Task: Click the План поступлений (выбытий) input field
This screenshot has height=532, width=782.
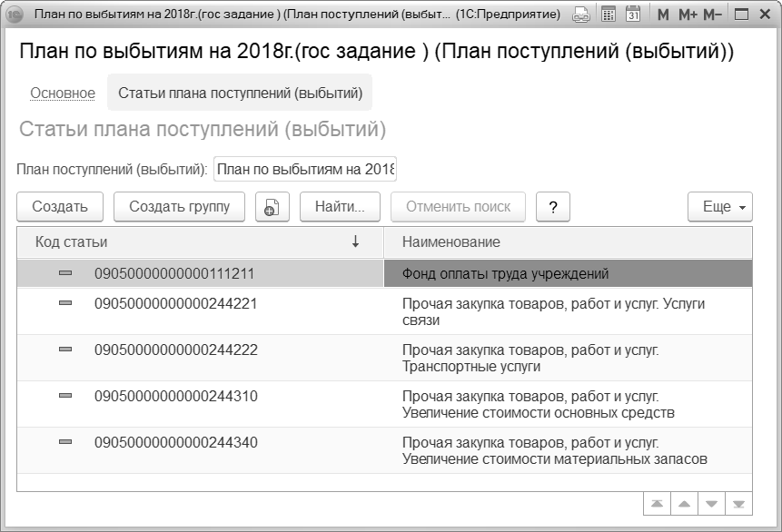Action: pyautogui.click(x=305, y=169)
